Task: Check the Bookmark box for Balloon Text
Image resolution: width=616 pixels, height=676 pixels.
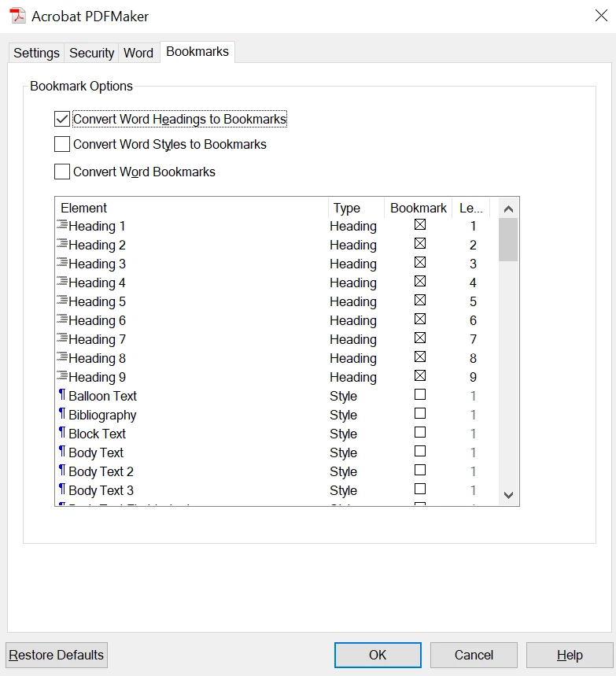Action: pos(420,394)
